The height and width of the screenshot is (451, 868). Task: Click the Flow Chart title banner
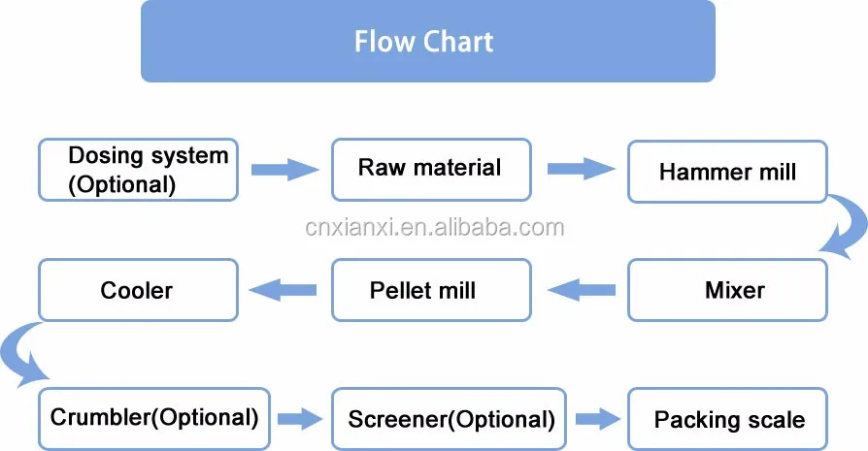[x=427, y=42]
